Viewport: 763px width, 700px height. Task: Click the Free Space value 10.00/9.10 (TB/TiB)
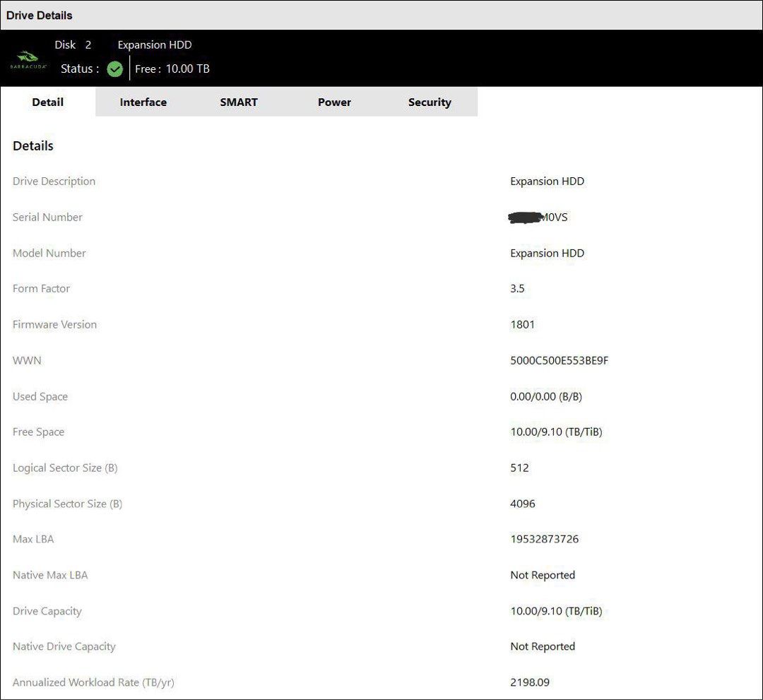point(556,432)
